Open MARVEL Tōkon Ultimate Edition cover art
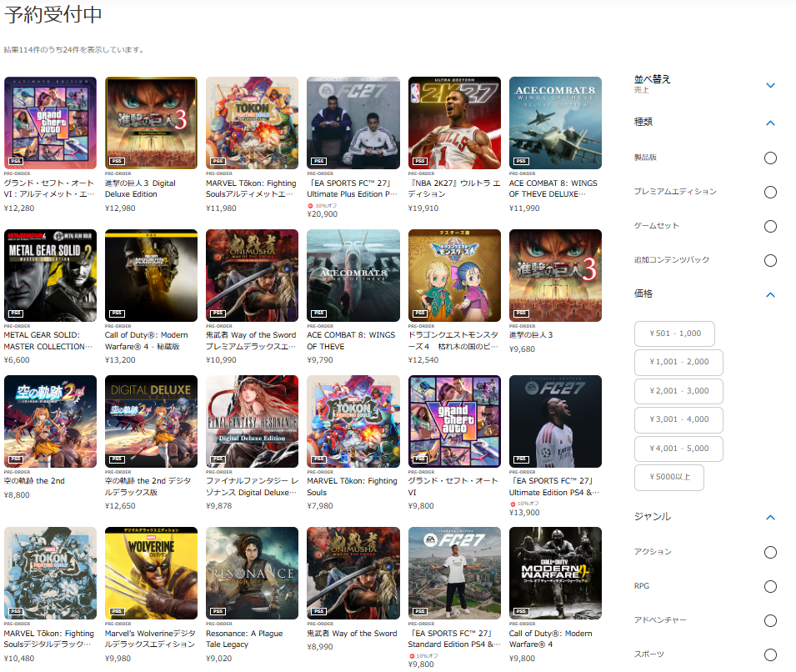 coord(253,123)
